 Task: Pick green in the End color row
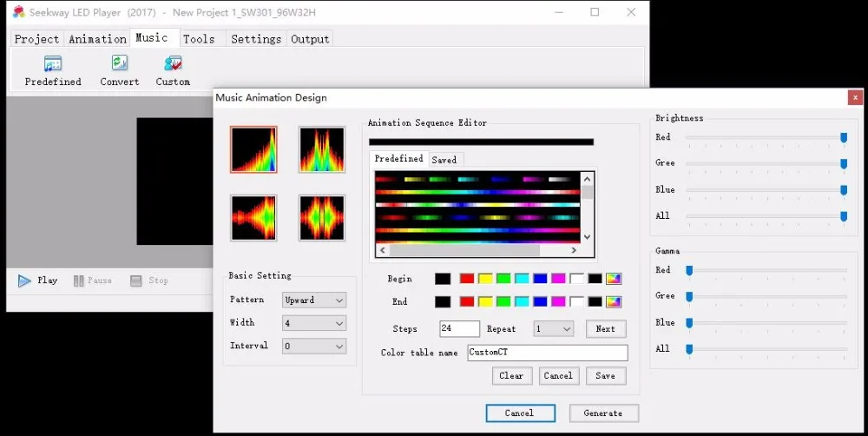tap(503, 302)
